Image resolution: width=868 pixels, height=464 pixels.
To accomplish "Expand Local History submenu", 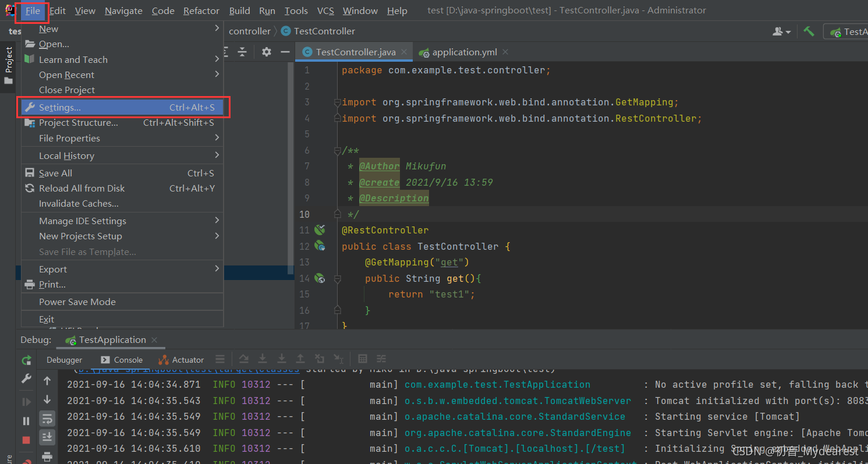I will click(122, 156).
